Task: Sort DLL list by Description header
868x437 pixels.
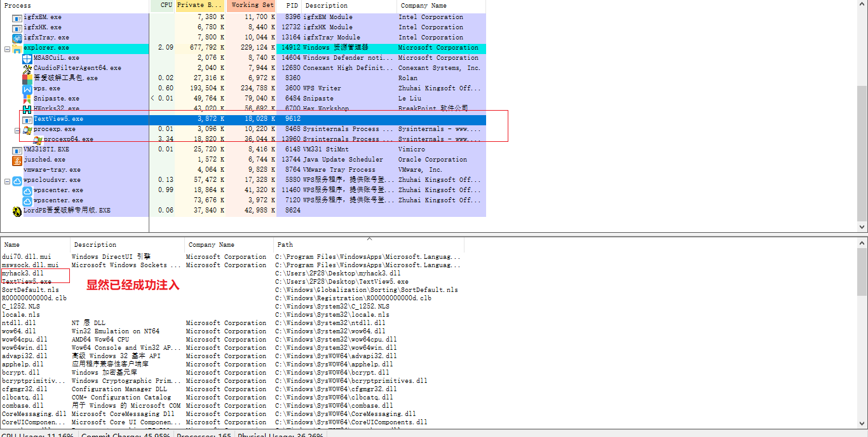Action: pos(127,244)
